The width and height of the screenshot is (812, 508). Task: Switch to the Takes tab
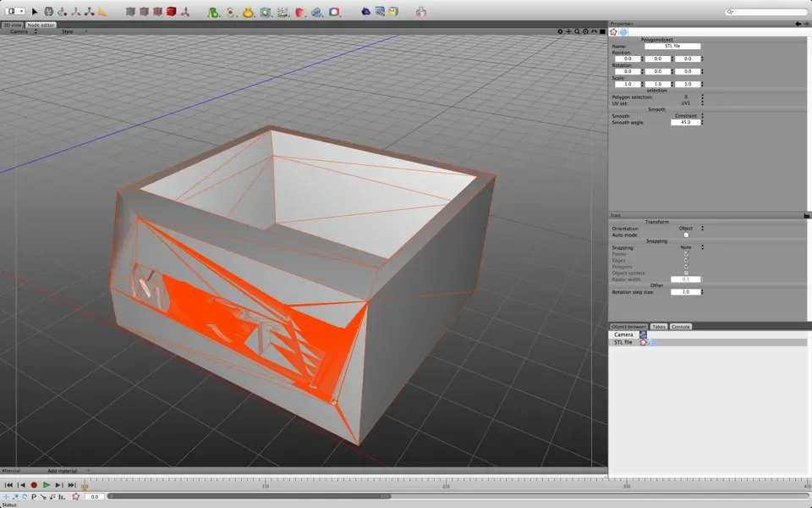point(659,326)
